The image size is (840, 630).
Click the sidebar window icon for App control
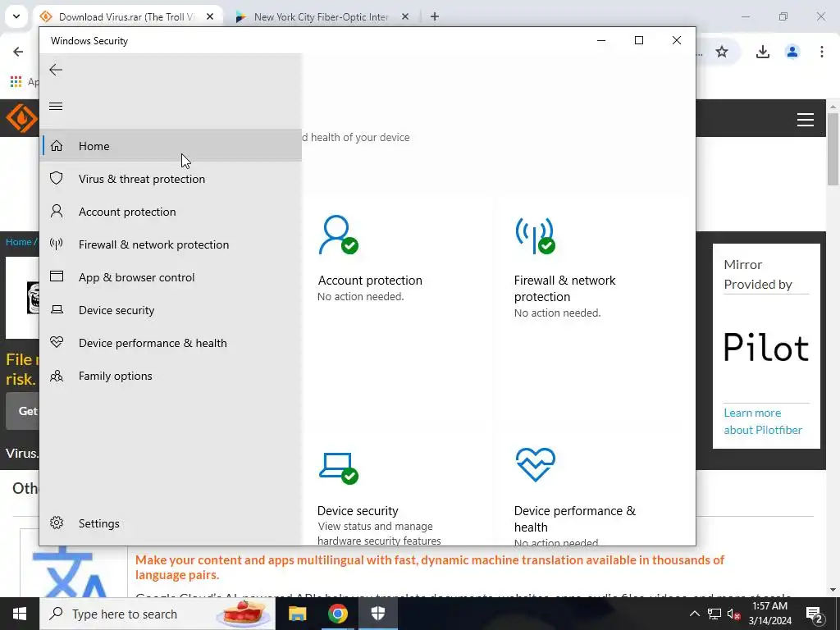pyautogui.click(x=57, y=276)
